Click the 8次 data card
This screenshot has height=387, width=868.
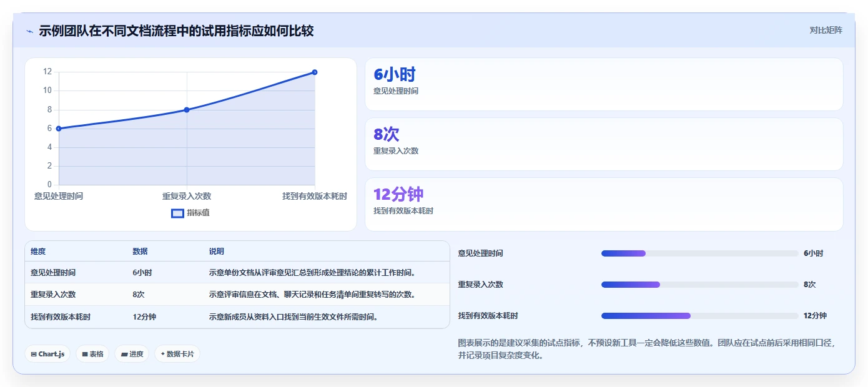pyautogui.click(x=604, y=144)
